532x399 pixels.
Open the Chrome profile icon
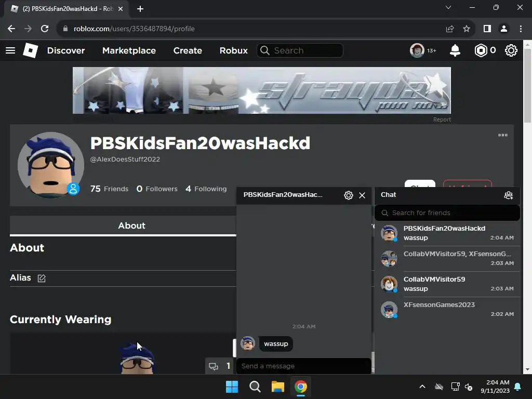pos(504,29)
